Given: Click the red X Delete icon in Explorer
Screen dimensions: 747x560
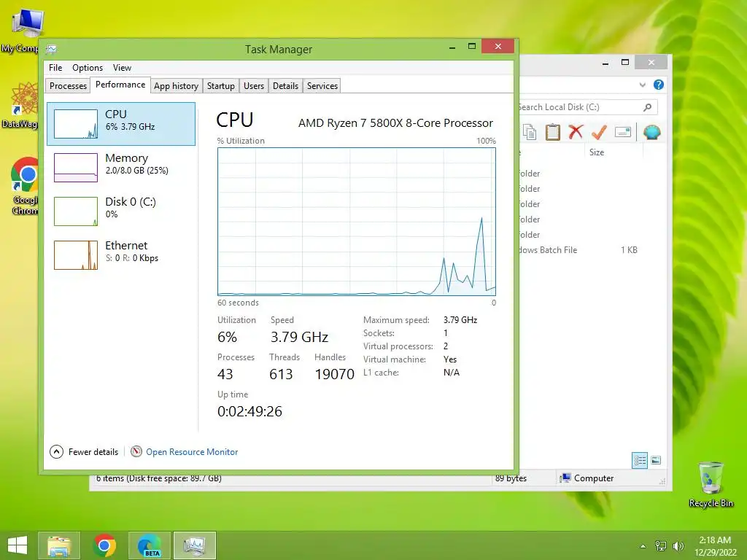Looking at the screenshot, I should pos(576,132).
